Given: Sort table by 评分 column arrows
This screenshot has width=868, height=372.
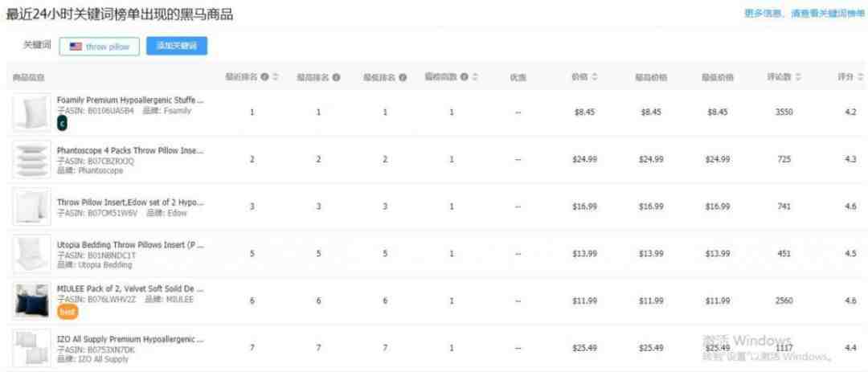Looking at the screenshot, I should (860, 77).
